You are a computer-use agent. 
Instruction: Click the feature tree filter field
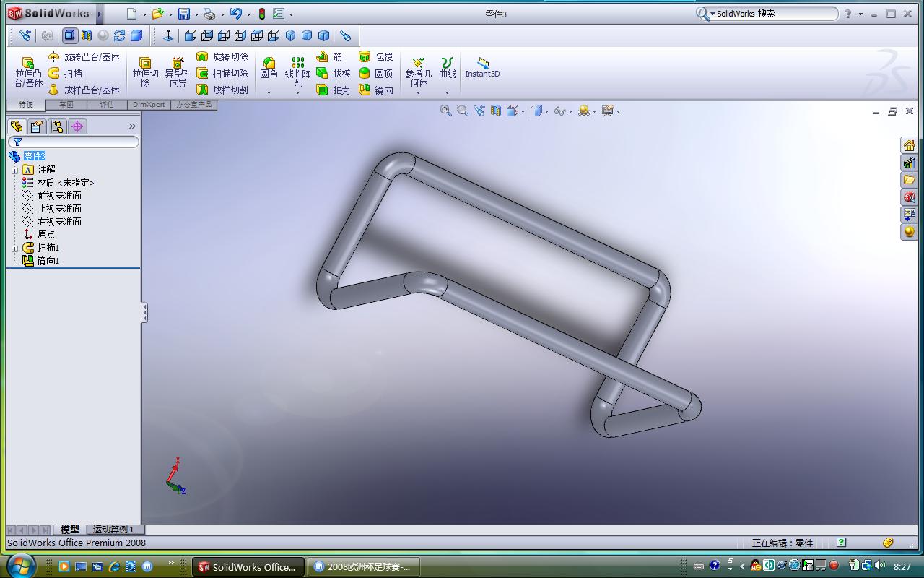pos(74,142)
